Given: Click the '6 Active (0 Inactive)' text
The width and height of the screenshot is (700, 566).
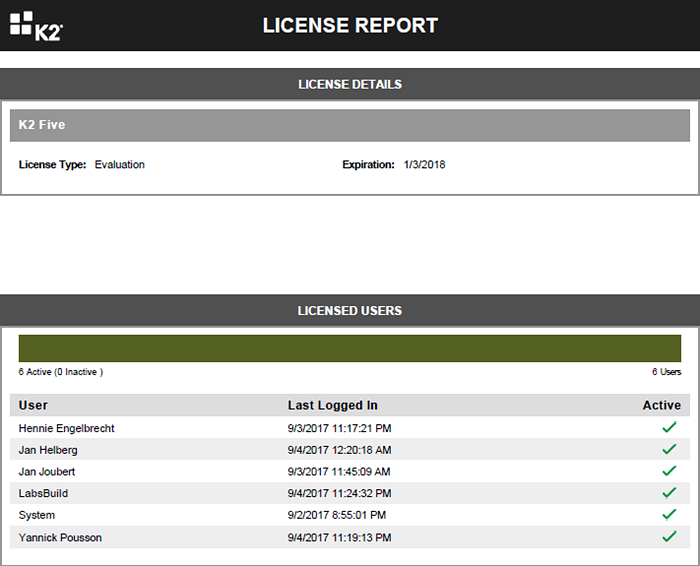Looking at the screenshot, I should (x=61, y=372).
